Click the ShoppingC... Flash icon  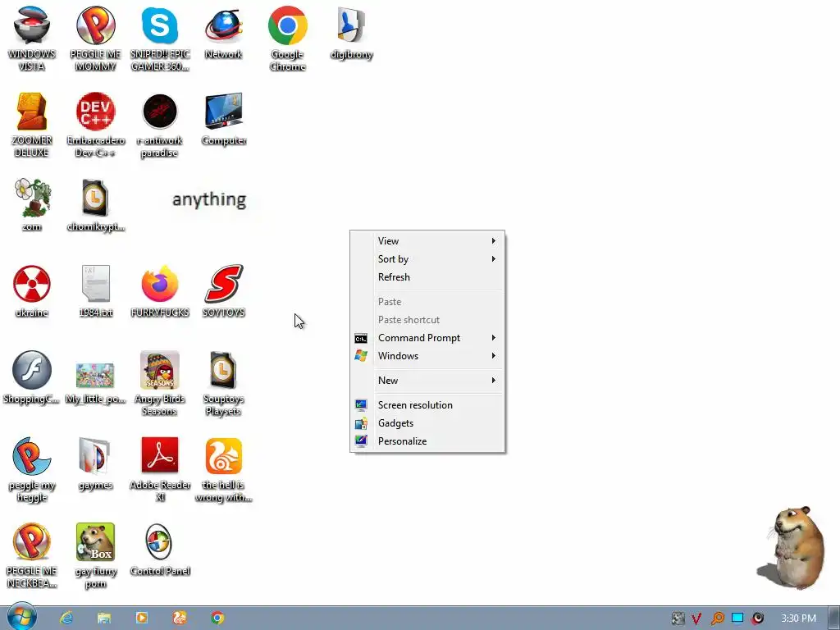(32, 377)
